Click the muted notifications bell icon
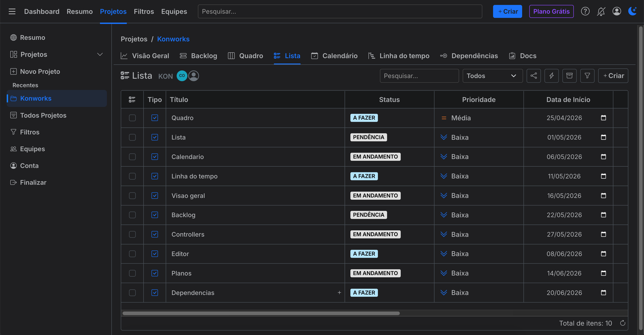 [x=601, y=11]
